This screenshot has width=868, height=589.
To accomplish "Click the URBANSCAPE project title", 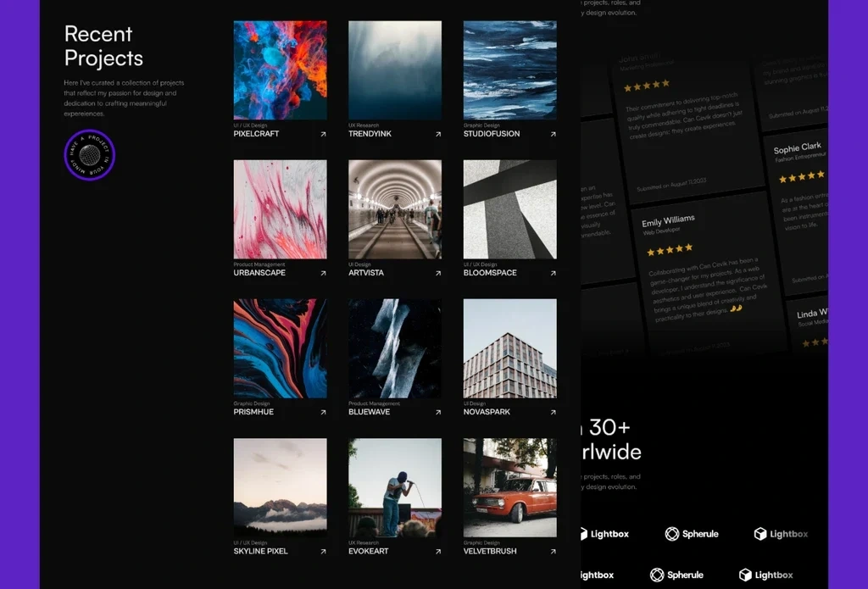I will pos(259,273).
